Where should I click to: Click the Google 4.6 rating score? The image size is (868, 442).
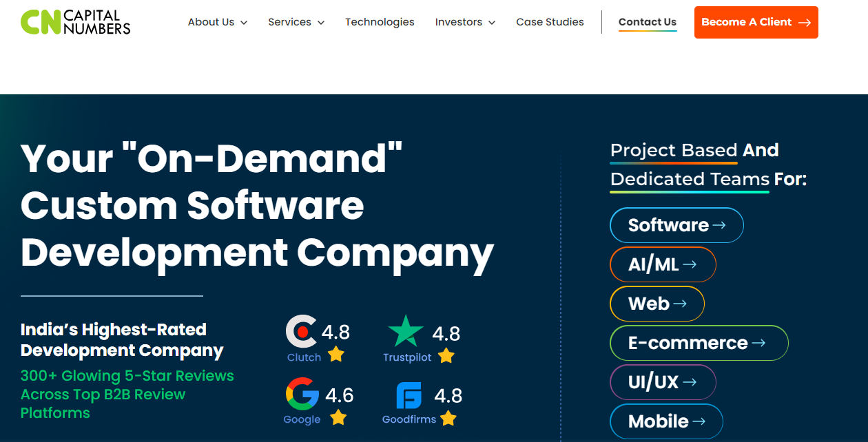[339, 395]
